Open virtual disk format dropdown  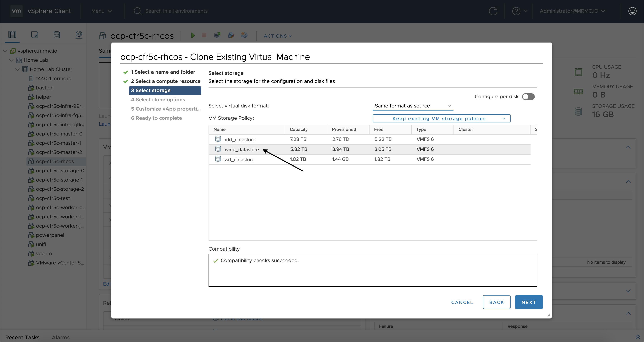point(412,106)
